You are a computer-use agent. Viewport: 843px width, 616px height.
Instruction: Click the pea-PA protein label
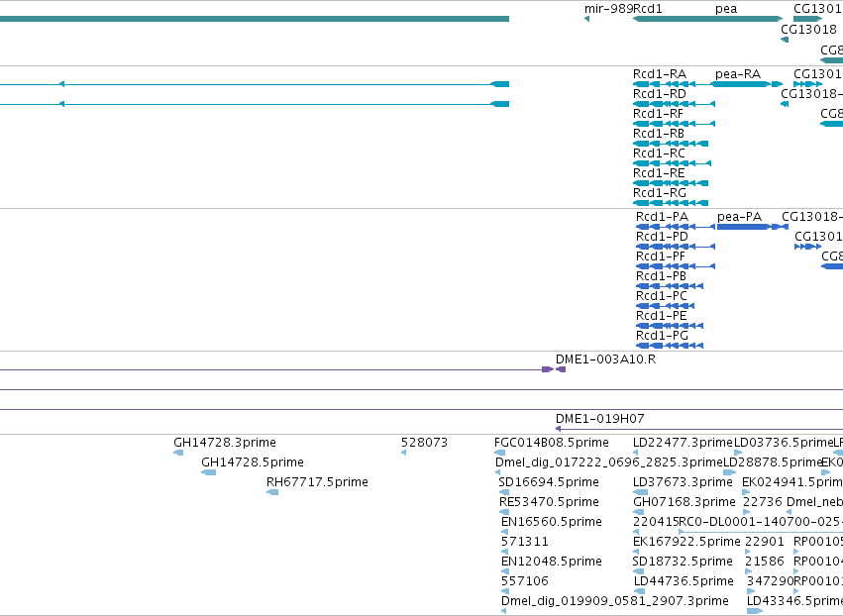tap(739, 217)
